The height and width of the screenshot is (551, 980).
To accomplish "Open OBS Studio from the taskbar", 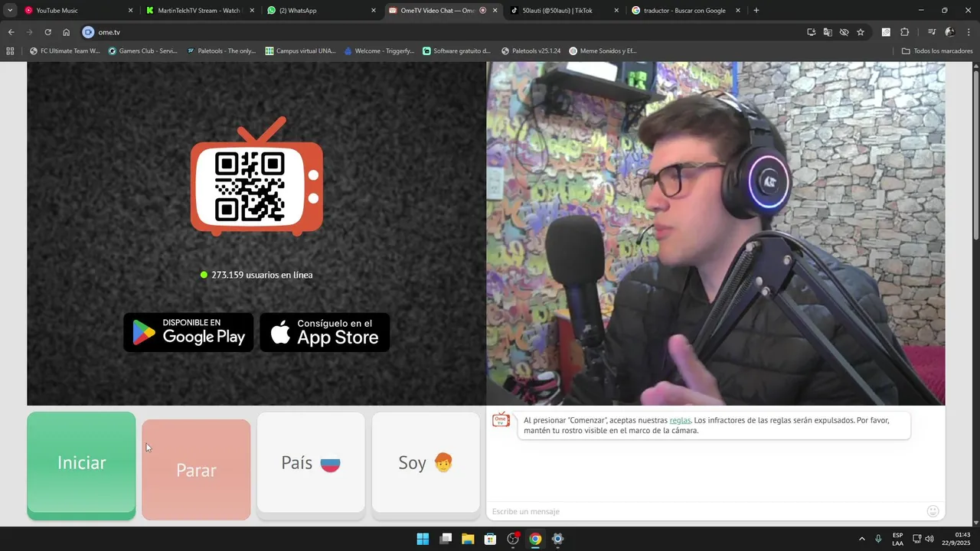I will 513,539.
